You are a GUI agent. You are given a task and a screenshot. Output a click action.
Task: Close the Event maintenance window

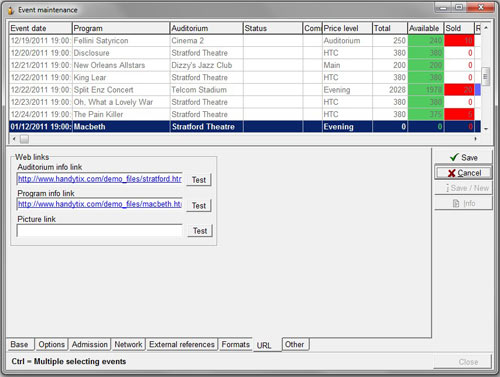click(x=480, y=7)
